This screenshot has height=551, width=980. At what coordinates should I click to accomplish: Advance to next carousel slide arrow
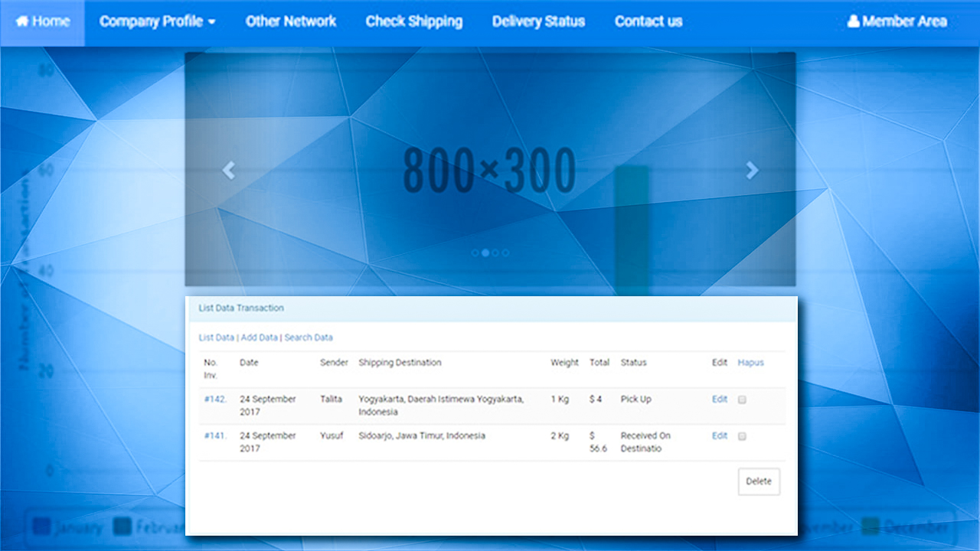pos(752,171)
